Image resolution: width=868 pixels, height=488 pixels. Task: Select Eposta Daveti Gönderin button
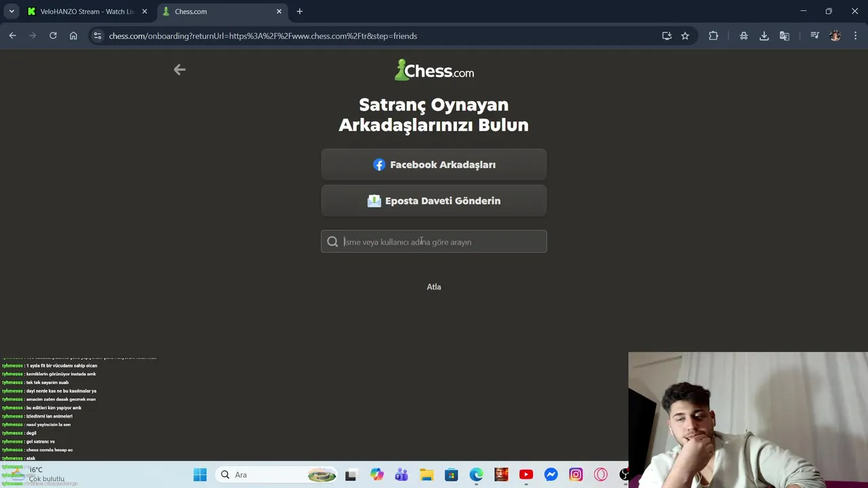point(434,201)
